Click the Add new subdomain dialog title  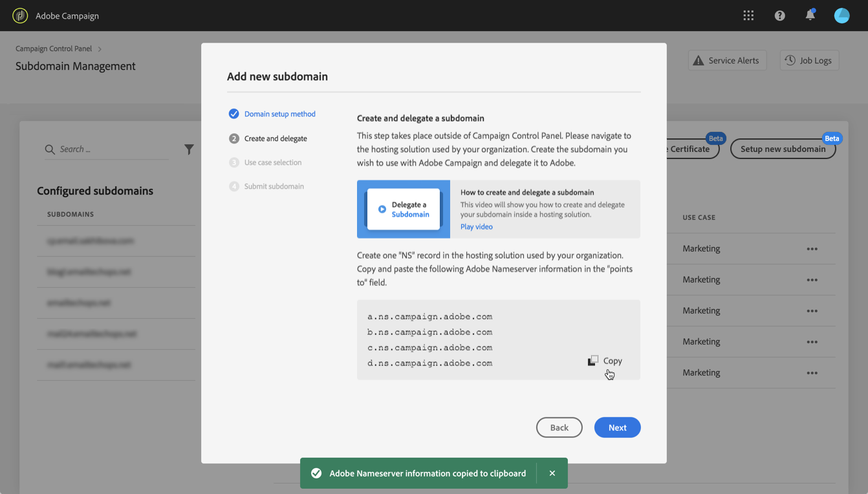pyautogui.click(x=277, y=76)
